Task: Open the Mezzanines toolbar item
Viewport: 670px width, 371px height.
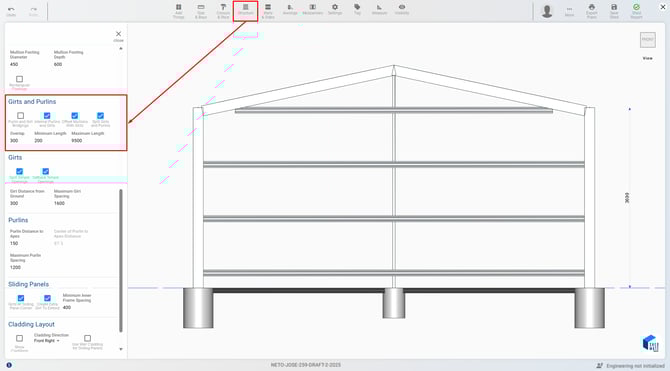Action: 313,9
